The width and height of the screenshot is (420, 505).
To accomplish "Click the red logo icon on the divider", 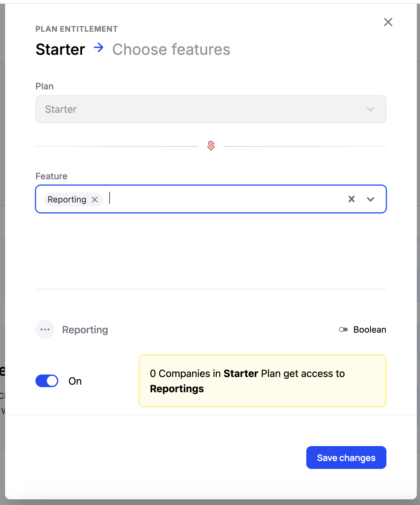I will pos(211,146).
